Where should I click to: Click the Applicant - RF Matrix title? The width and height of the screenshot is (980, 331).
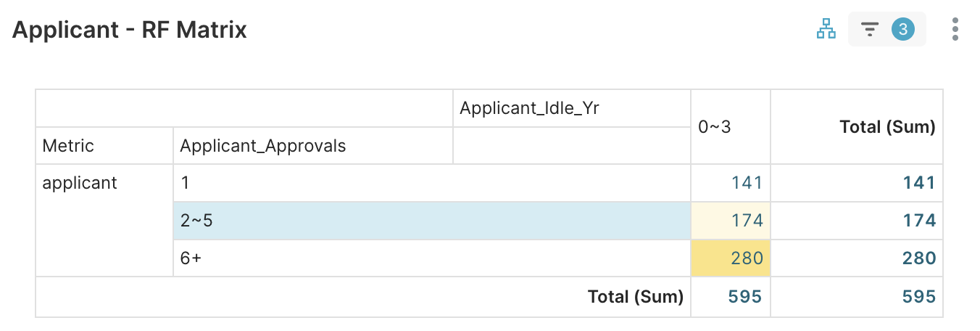[130, 30]
